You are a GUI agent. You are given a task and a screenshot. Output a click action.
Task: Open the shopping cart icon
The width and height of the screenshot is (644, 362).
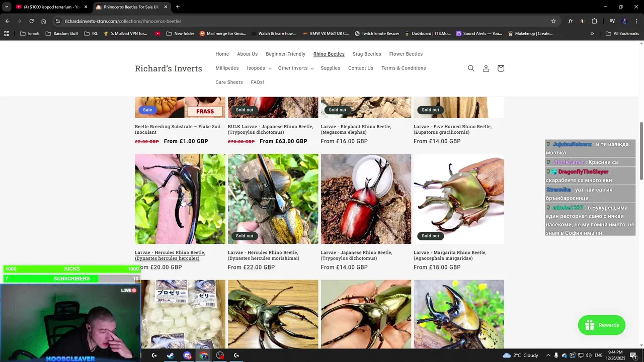click(501, 68)
